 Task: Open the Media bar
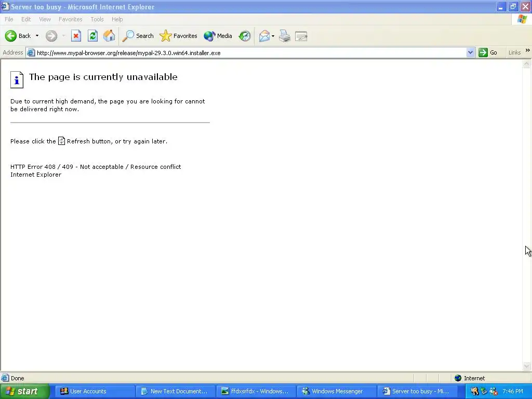click(x=218, y=36)
